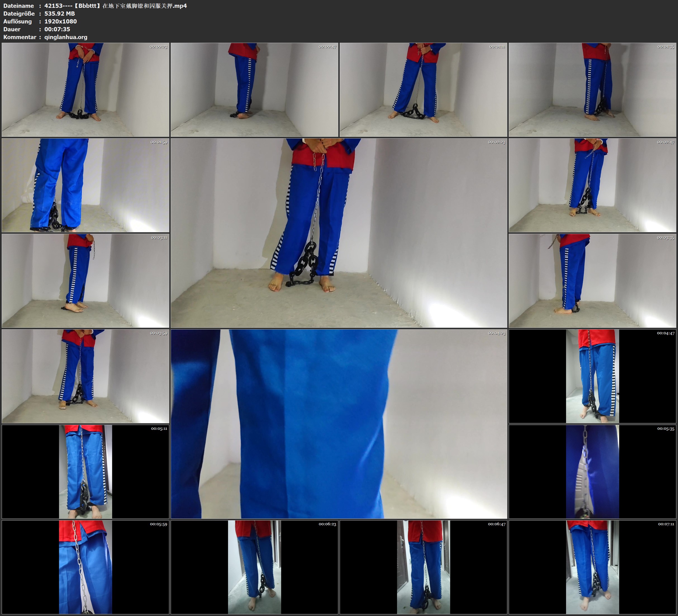The width and height of the screenshot is (678, 616).
Task: Click the thumbnail timestamped 00:01:35
Action: point(592,90)
